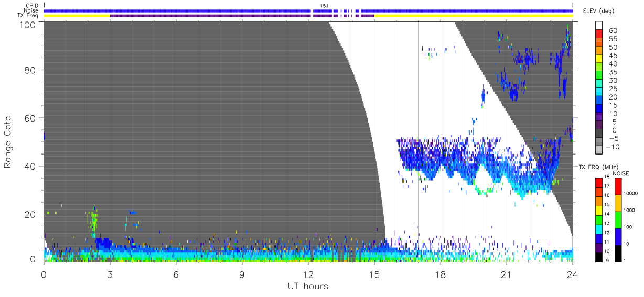Click Range Gate axis tick label 80
This screenshot has width=644, height=297.
pyautogui.click(x=30, y=70)
